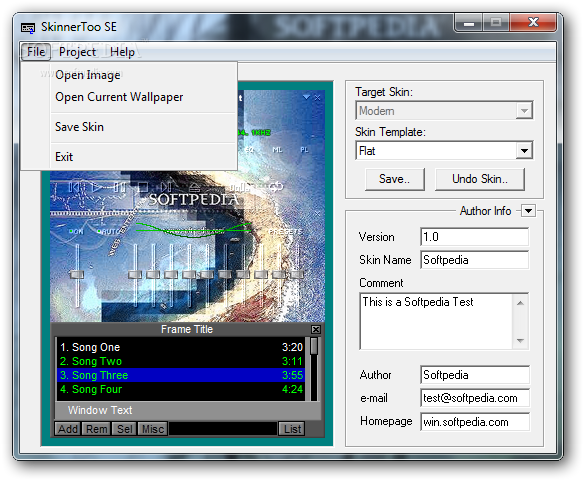
Task: Collapse the Author Info section arrow
Action: tap(528, 211)
